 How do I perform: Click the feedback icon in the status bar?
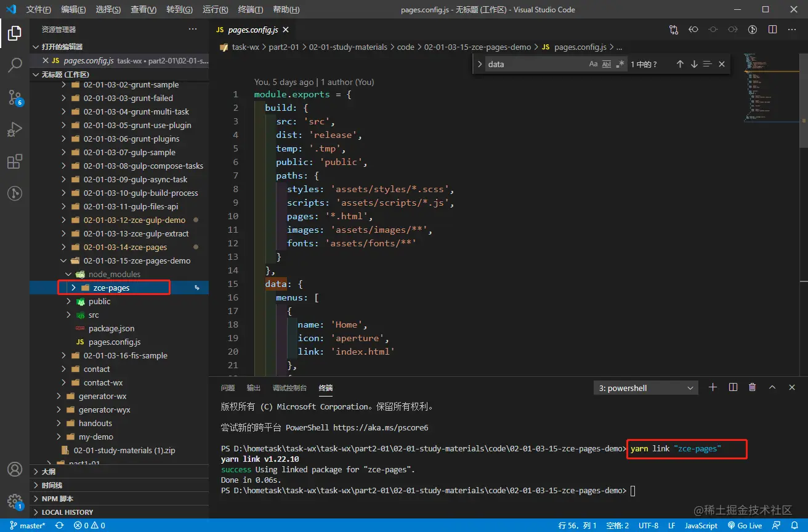tap(777, 525)
